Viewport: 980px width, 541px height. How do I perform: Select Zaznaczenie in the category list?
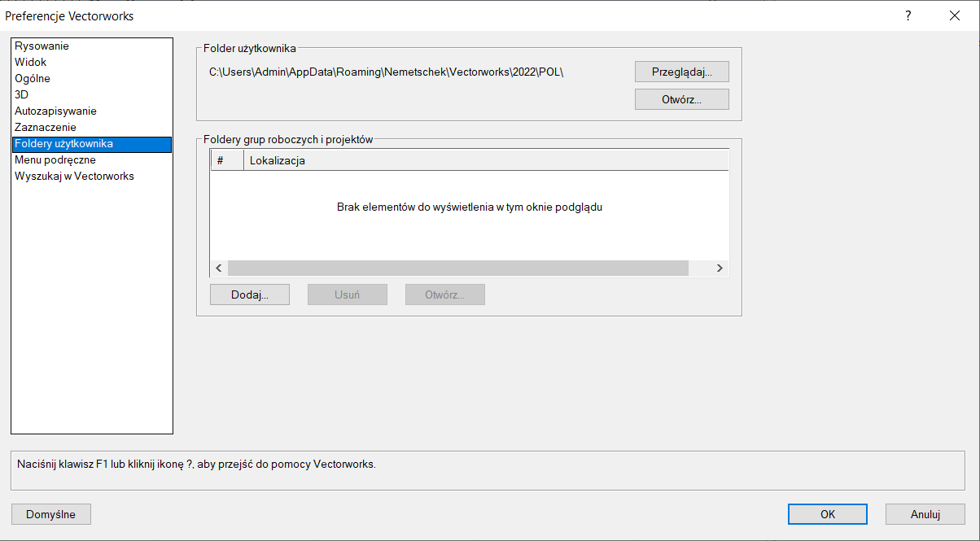tap(92, 128)
